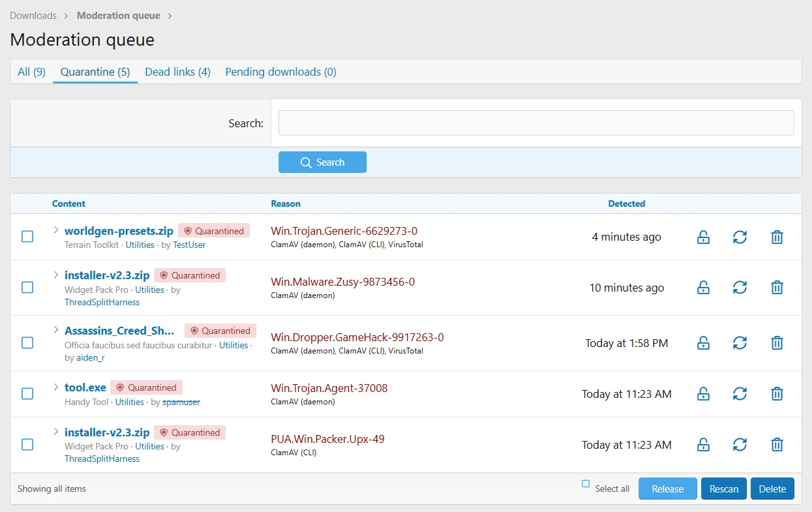Go to the Pending downloads (0) tab
The image size is (812, 512).
(280, 72)
